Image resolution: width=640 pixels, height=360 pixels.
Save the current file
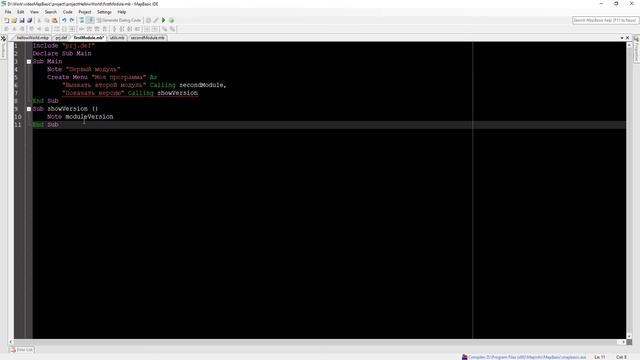pos(22,20)
